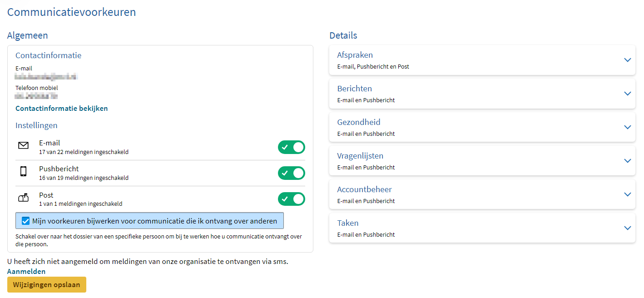This screenshot has width=644, height=298.
Task: Disable the Pushbericht toggle switch
Action: click(291, 173)
